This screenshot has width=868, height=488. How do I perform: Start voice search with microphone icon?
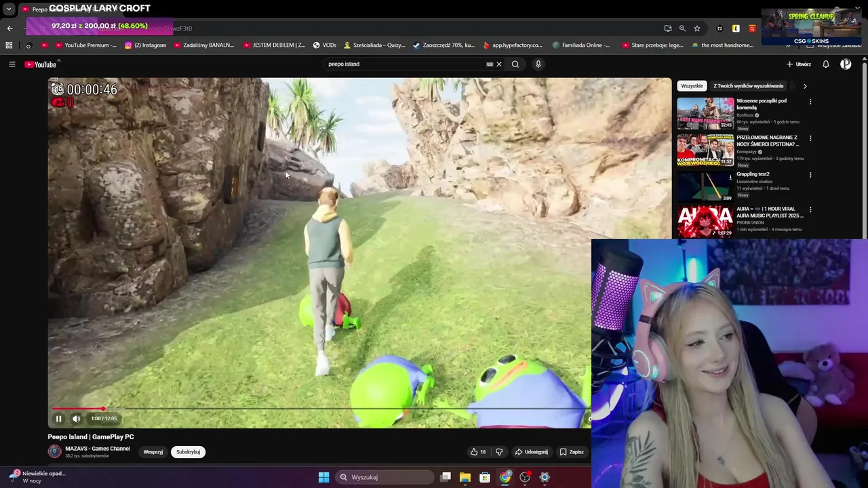538,64
